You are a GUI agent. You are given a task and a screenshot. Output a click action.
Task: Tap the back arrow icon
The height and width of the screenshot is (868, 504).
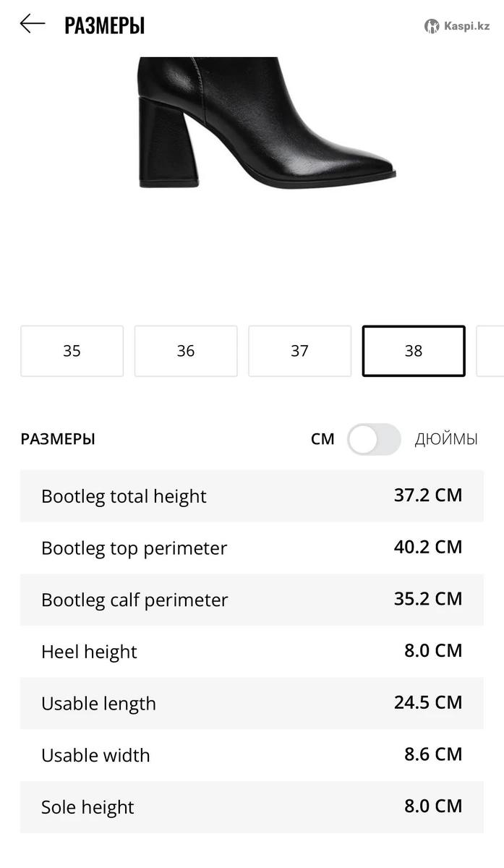pyautogui.click(x=33, y=25)
